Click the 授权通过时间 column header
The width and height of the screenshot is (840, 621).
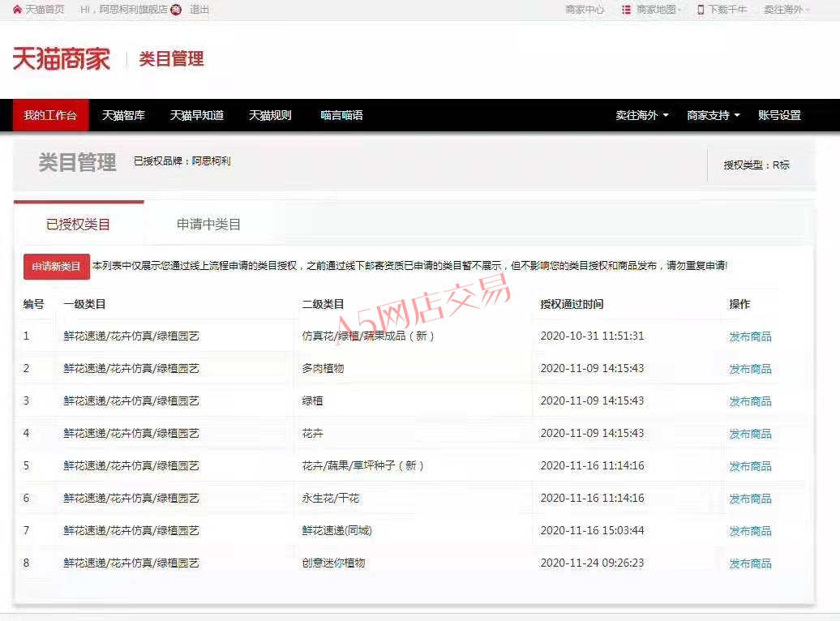tap(572, 304)
